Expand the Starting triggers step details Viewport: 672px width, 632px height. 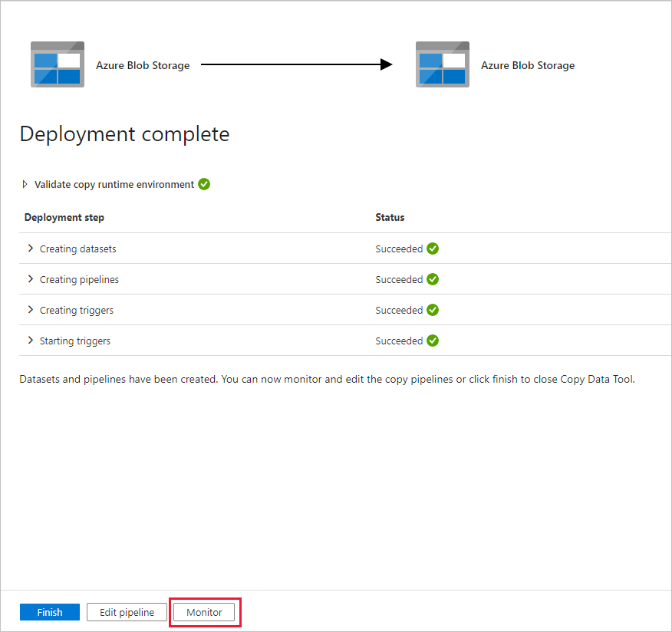point(30,341)
